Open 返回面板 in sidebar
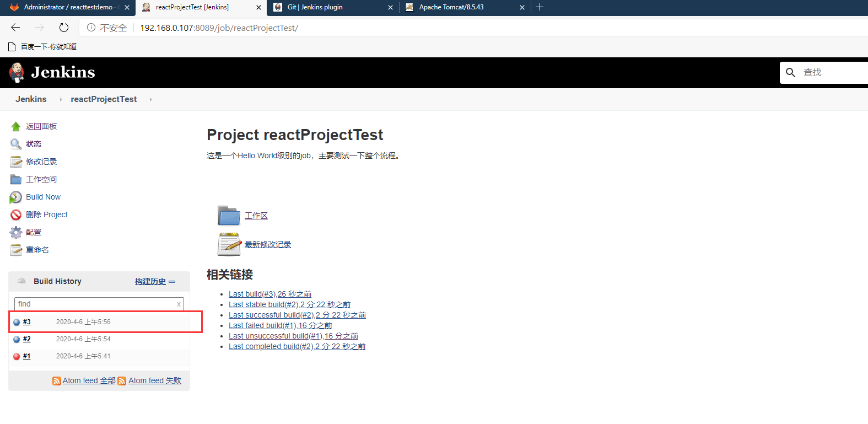 pos(41,126)
